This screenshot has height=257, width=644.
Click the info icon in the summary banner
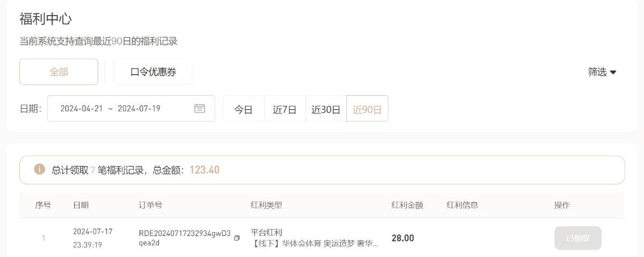tap(40, 170)
